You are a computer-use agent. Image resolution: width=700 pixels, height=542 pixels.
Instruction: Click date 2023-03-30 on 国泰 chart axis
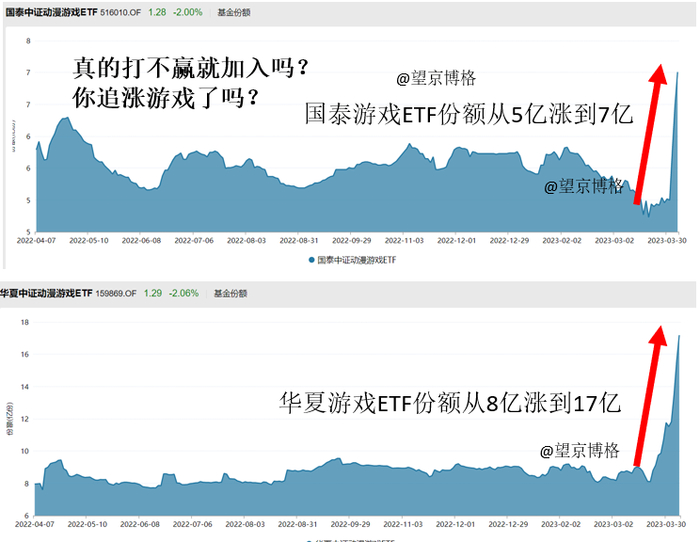point(667,241)
